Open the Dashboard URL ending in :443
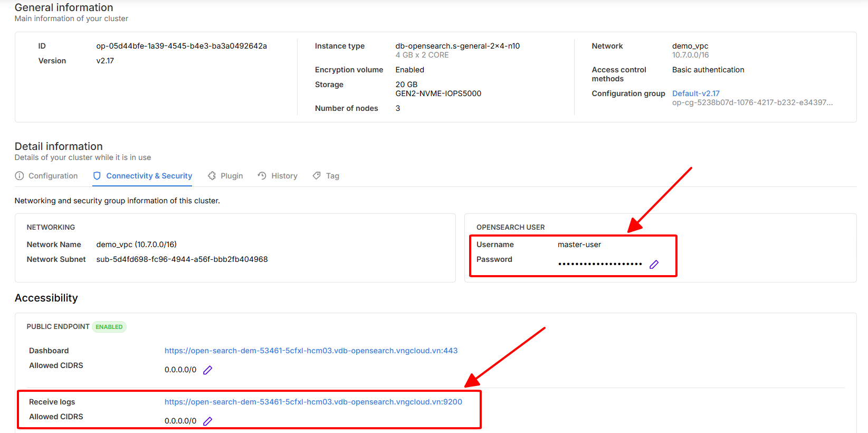The height and width of the screenshot is (433, 868). pyautogui.click(x=311, y=351)
